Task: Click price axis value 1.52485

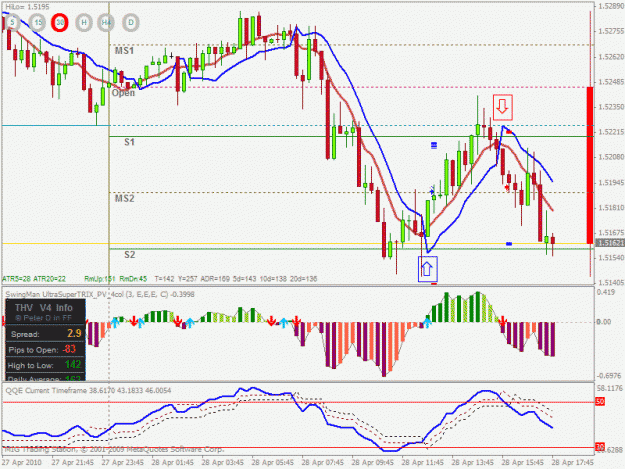Action: coord(611,82)
